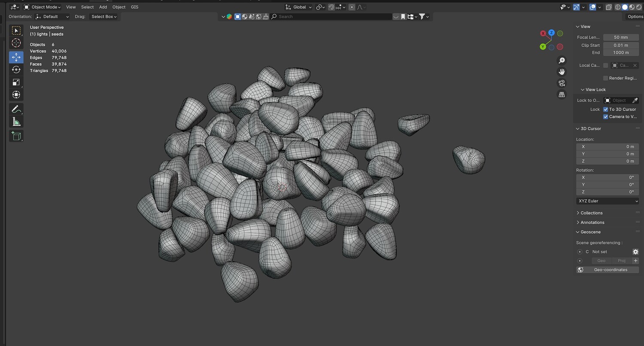Click the X axis on navigation gizmo
Screen dimensions: 644x346
click(x=543, y=33)
